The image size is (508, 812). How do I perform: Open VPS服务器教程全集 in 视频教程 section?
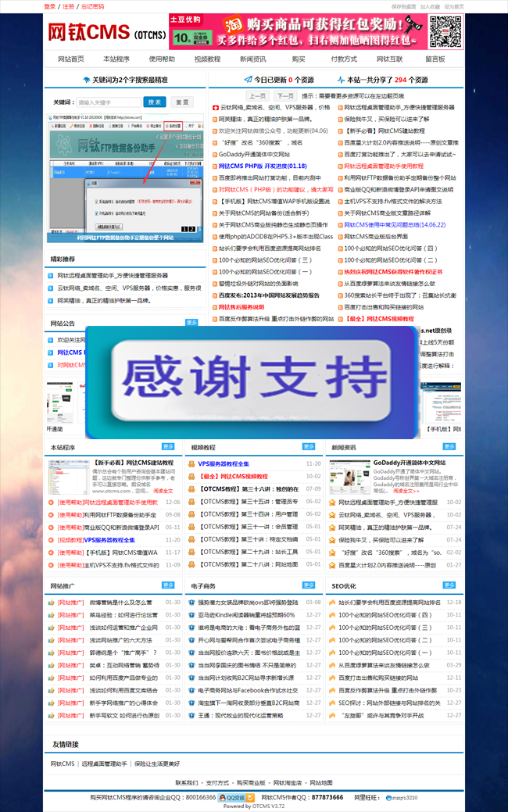coord(224,464)
